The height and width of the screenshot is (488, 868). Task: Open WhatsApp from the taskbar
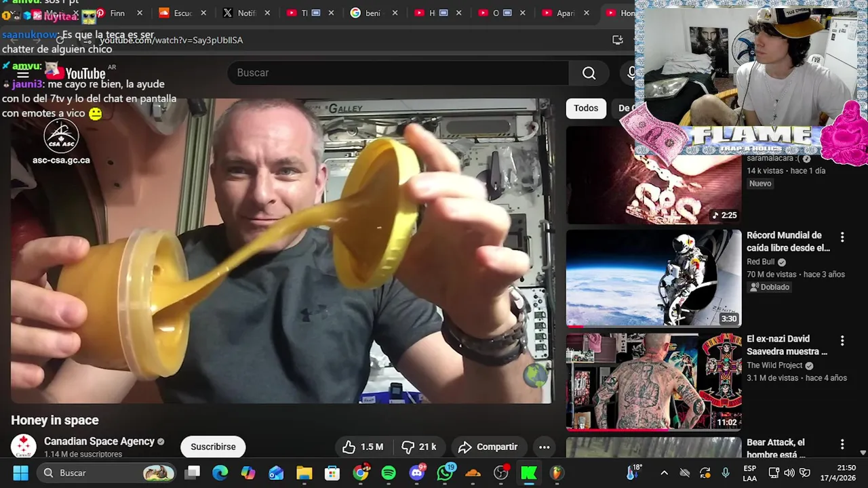[445, 473]
